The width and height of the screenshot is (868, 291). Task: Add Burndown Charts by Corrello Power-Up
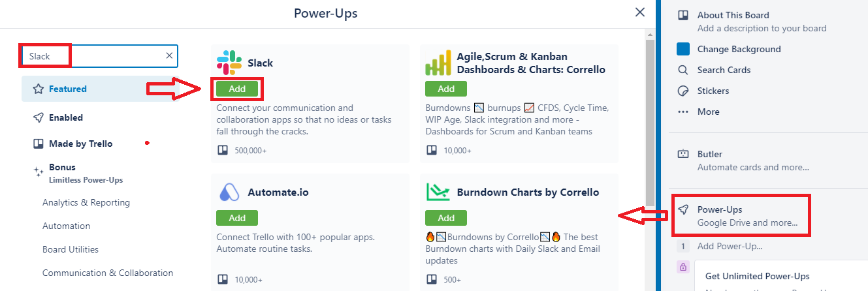[x=446, y=218]
